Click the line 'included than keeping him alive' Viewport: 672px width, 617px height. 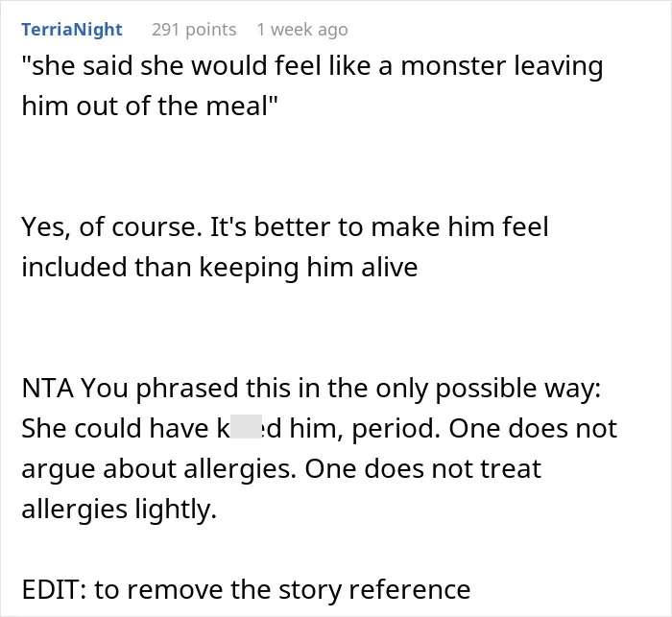pyautogui.click(x=220, y=268)
